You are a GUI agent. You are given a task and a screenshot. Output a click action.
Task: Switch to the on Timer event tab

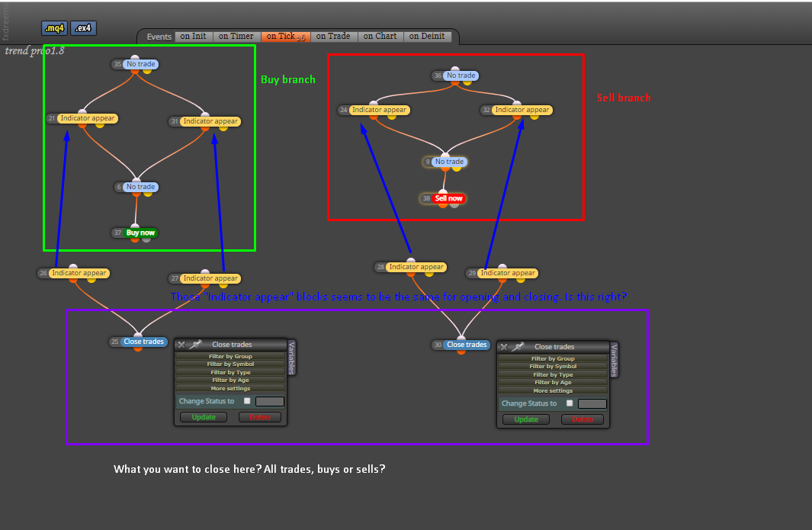point(236,37)
